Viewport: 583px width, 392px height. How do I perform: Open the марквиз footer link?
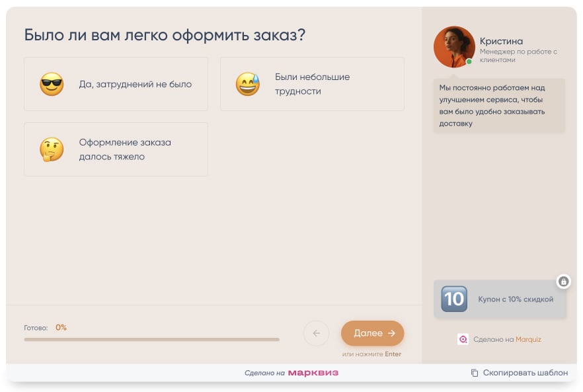click(x=313, y=373)
